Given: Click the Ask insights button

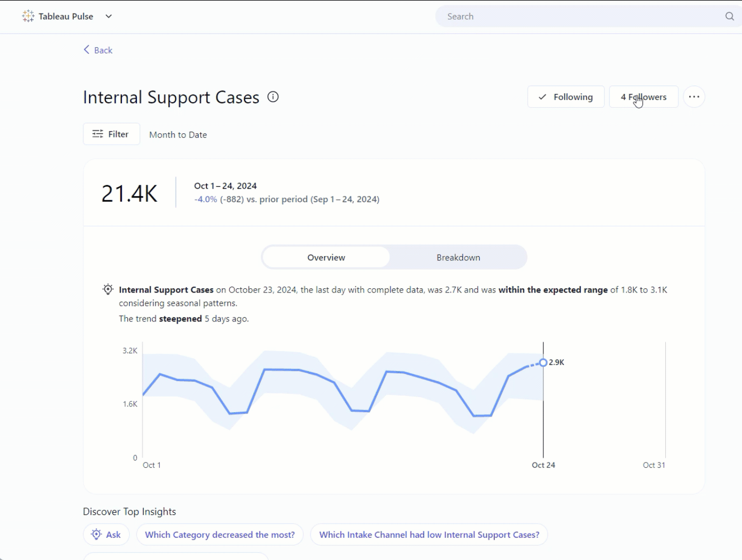Looking at the screenshot, I should 106,535.
